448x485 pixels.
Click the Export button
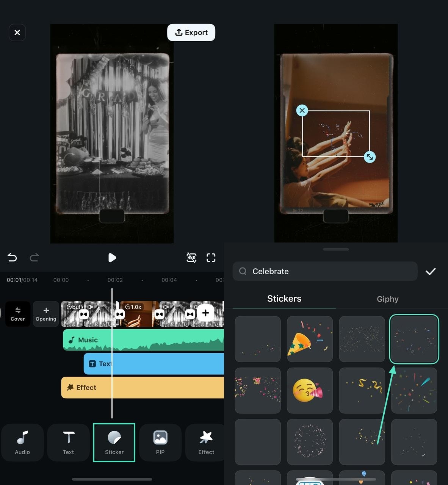tap(191, 33)
